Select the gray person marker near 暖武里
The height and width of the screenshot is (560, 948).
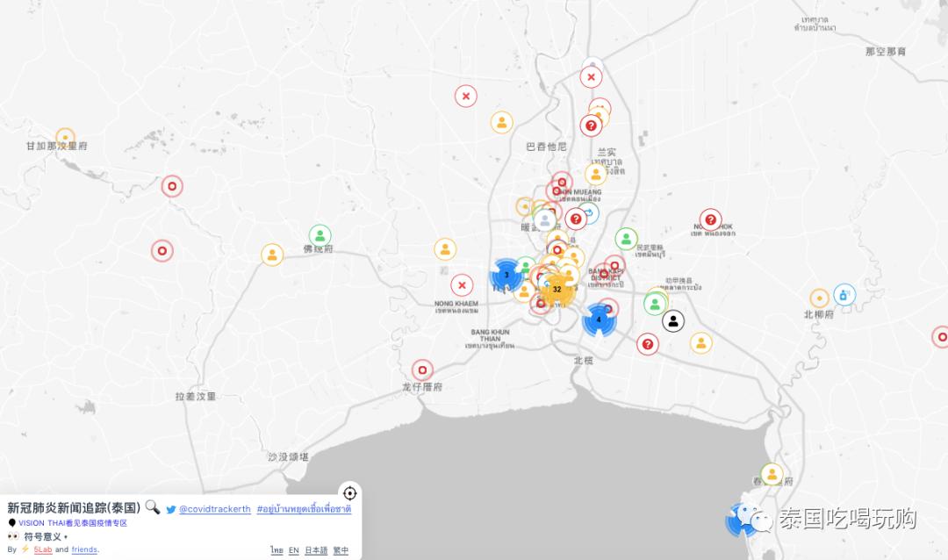point(545,219)
